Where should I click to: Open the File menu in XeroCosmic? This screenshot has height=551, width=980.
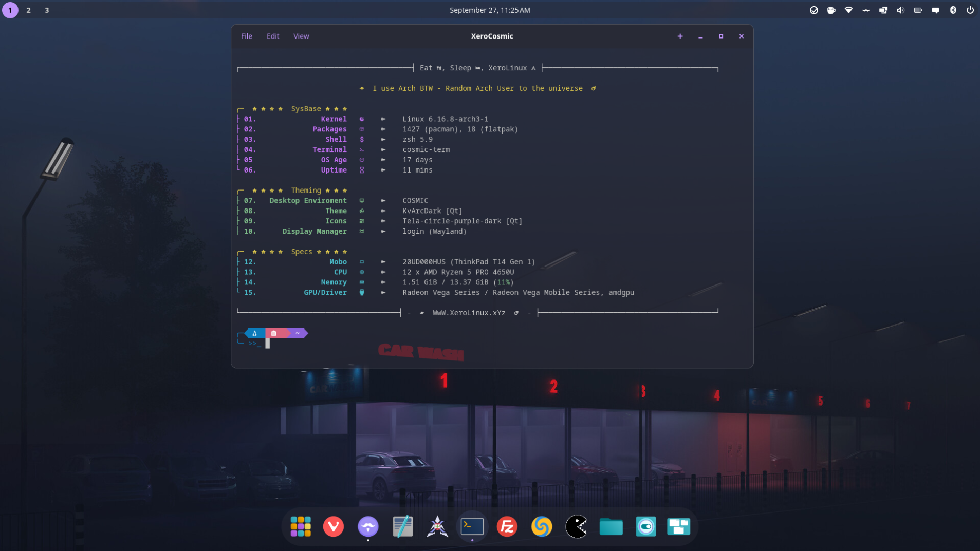click(x=246, y=36)
